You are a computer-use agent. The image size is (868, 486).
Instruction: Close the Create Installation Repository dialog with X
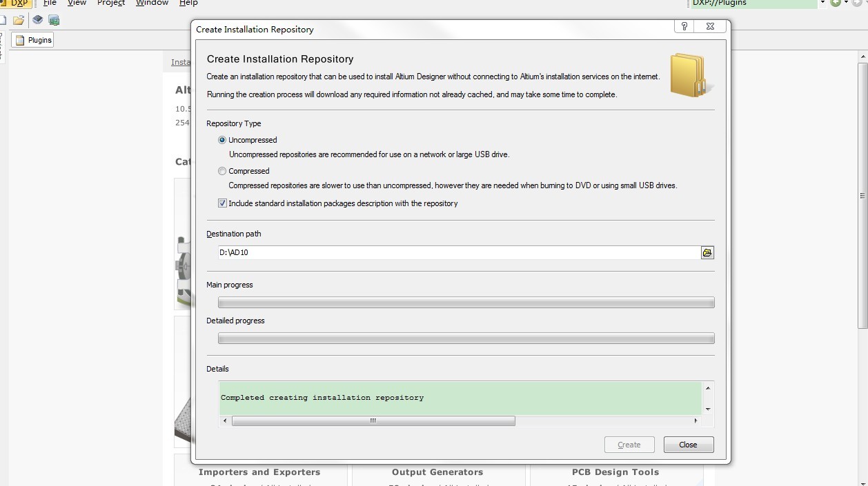(x=710, y=26)
